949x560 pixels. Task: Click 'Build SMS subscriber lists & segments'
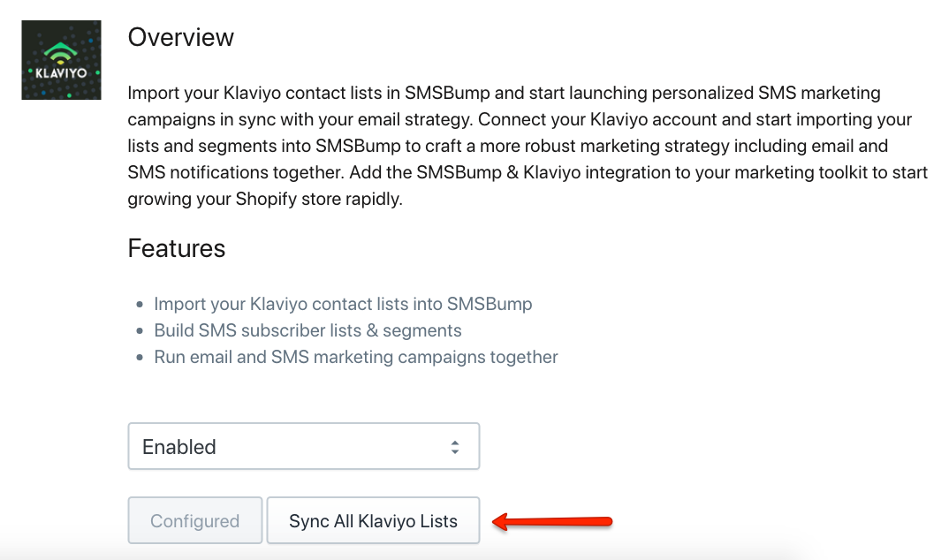[x=307, y=330]
